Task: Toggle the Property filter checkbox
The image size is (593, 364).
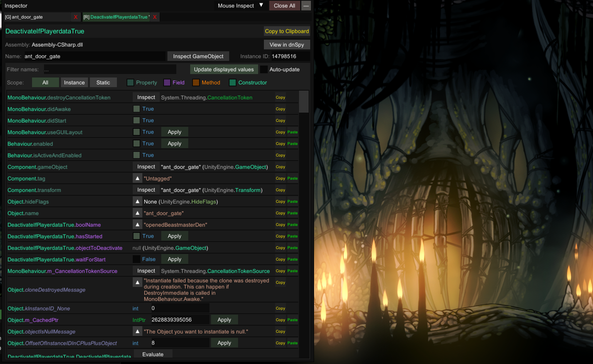Action: [130, 83]
